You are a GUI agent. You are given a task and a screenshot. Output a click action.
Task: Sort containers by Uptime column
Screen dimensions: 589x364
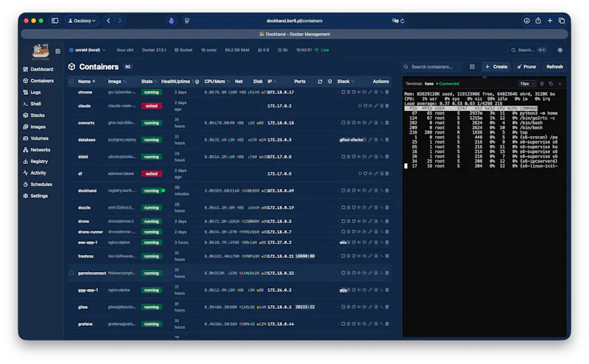(x=185, y=82)
